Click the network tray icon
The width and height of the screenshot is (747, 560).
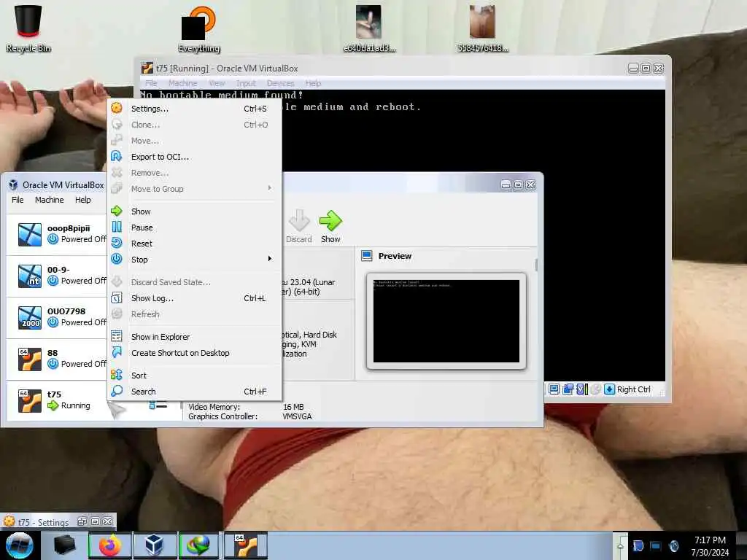point(656,545)
